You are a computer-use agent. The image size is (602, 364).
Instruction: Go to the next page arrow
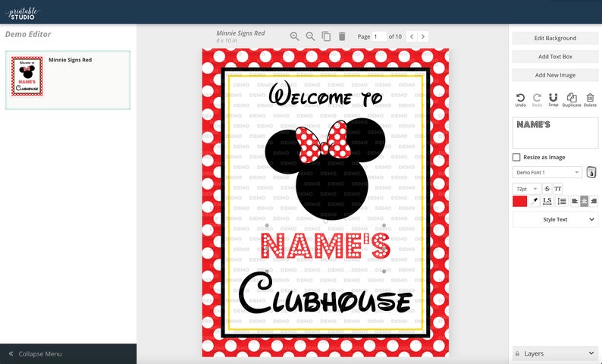pyautogui.click(x=423, y=36)
